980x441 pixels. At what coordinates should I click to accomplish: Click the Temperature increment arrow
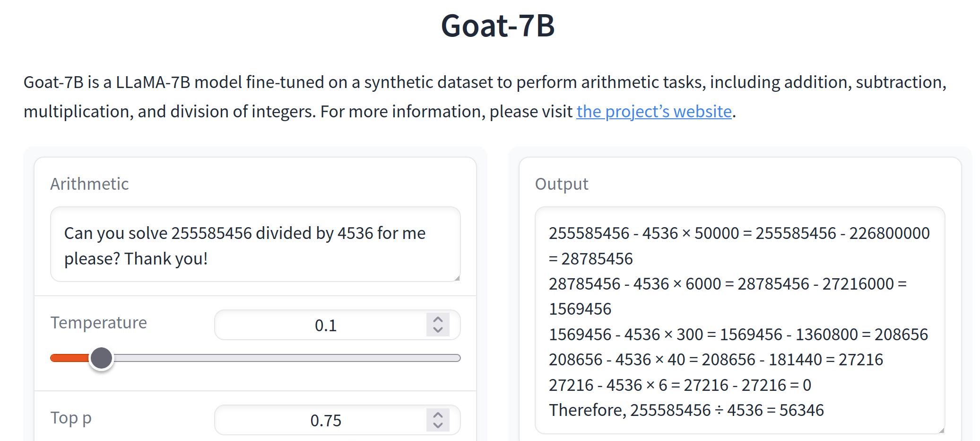[x=438, y=319]
